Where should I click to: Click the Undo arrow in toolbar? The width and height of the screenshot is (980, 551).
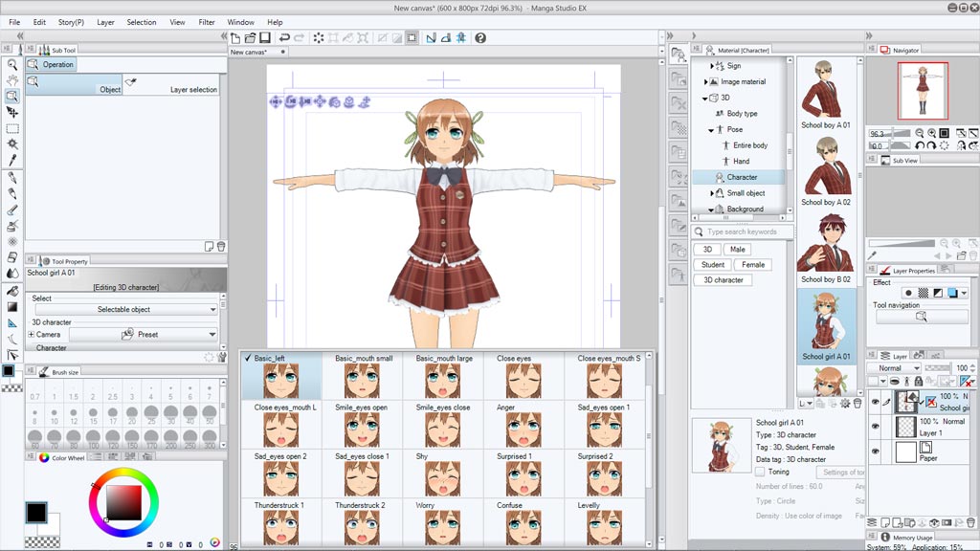[284, 38]
